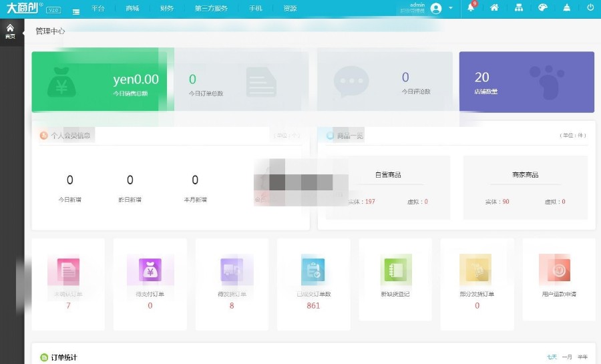Click the 订单统计 section icon
The image size is (601, 364).
point(44,357)
